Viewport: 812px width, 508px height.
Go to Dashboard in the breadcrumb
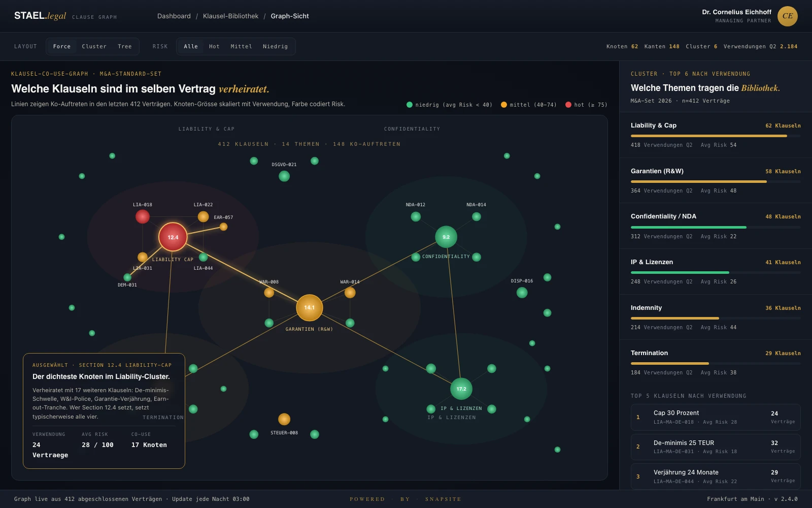pos(174,16)
